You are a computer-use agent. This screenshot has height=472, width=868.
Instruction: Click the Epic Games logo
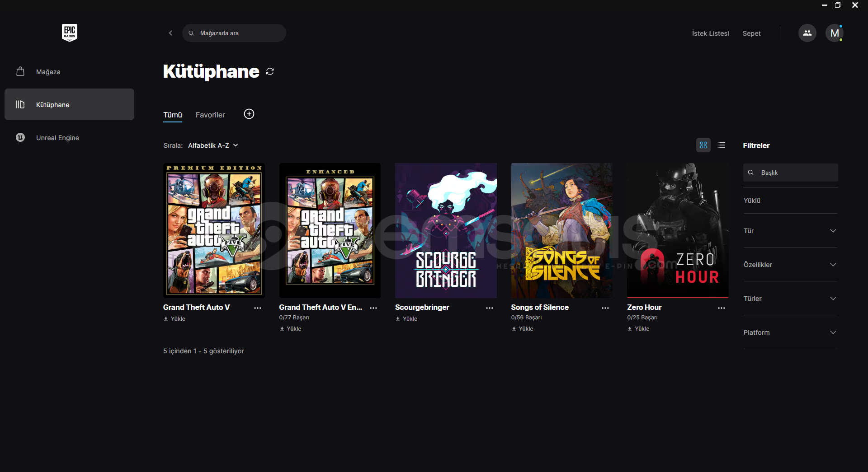click(x=70, y=33)
